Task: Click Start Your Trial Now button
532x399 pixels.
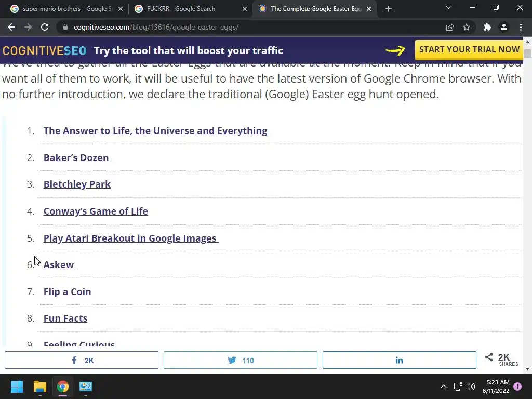Action: pos(469,49)
